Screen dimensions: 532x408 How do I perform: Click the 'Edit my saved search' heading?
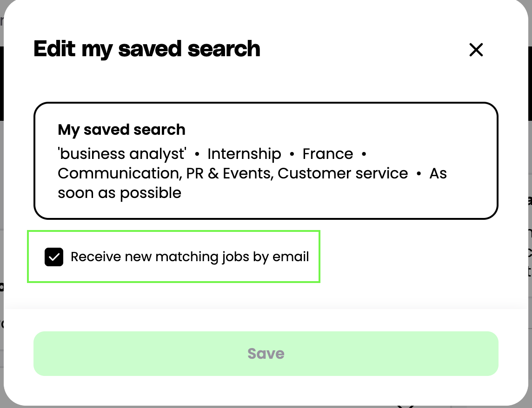click(x=146, y=49)
